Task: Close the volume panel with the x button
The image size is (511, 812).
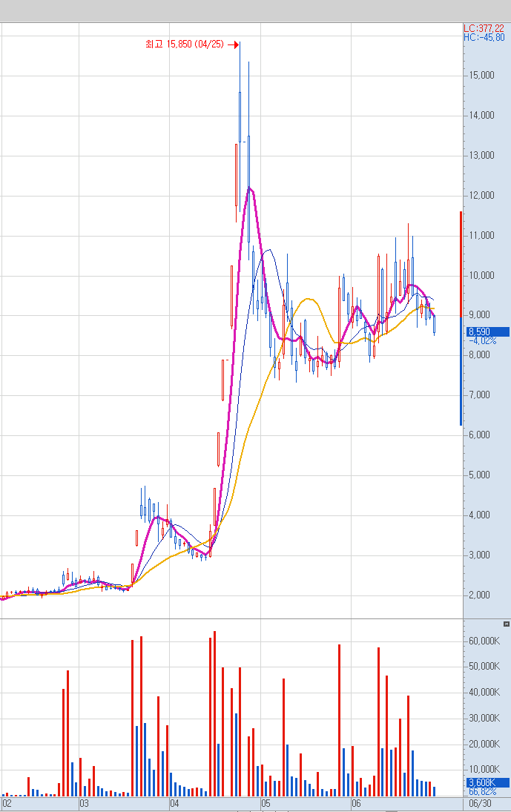Action: pyautogui.click(x=507, y=624)
